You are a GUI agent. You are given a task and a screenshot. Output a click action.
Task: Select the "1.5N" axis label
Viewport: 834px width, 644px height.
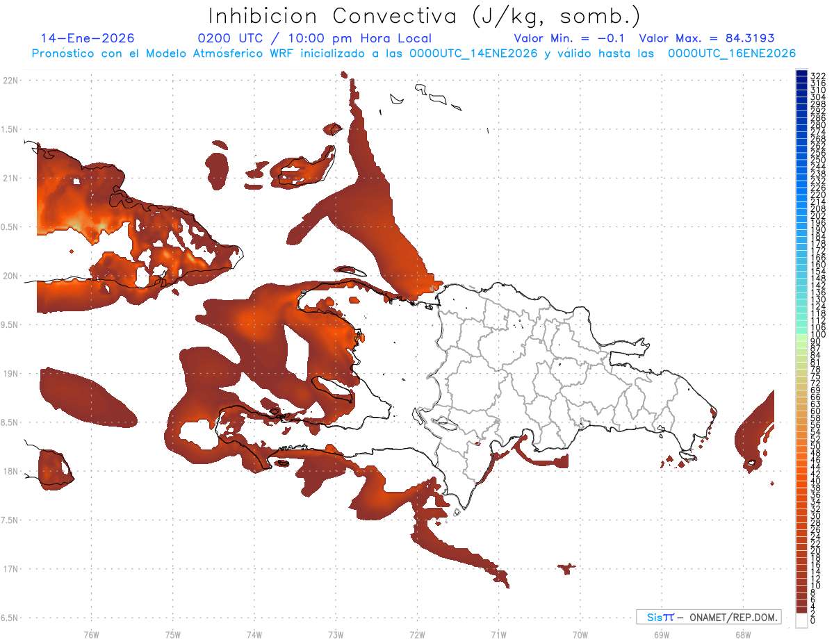click(x=9, y=129)
